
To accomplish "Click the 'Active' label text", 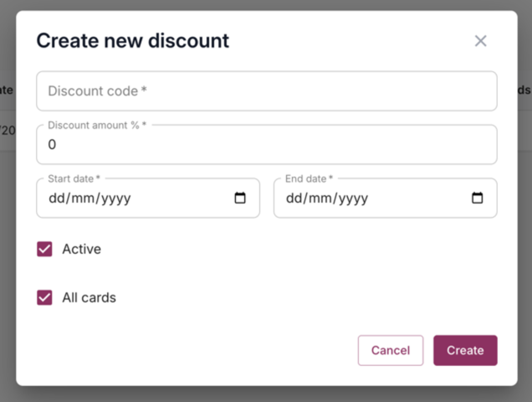I will pyautogui.click(x=81, y=249).
